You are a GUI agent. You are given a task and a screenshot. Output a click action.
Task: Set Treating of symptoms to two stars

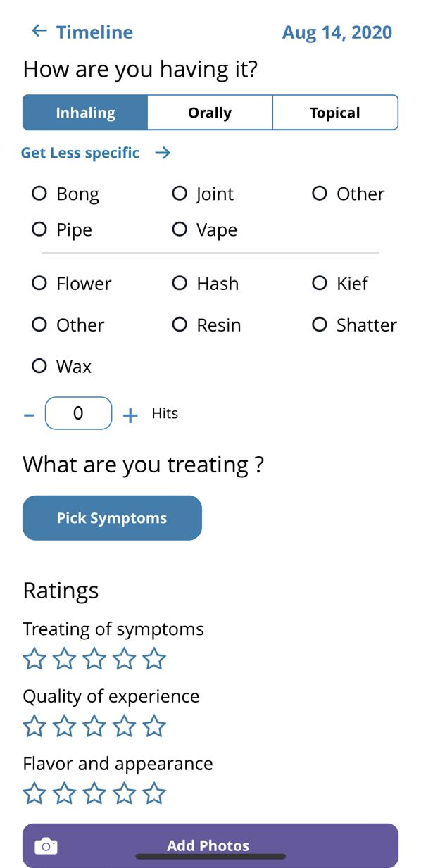pos(64,660)
